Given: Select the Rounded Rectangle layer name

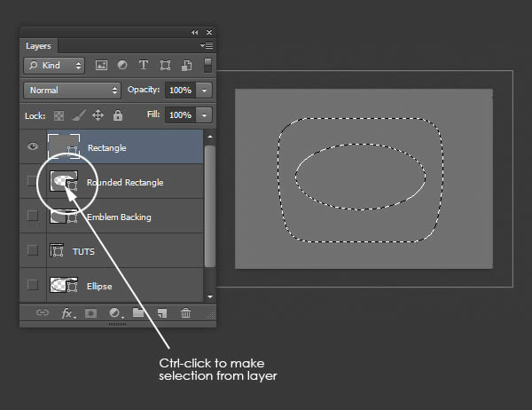Looking at the screenshot, I should tap(125, 183).
